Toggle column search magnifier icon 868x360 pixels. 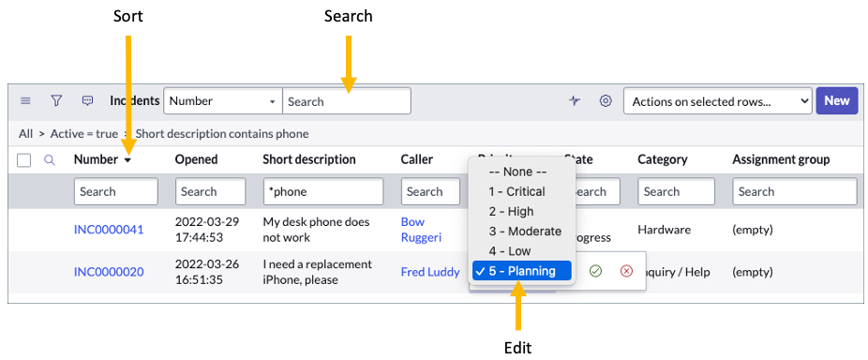click(50, 160)
